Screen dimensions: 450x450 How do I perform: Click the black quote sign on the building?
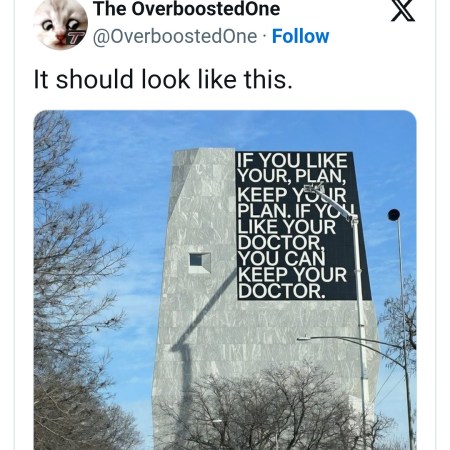[x=302, y=226]
